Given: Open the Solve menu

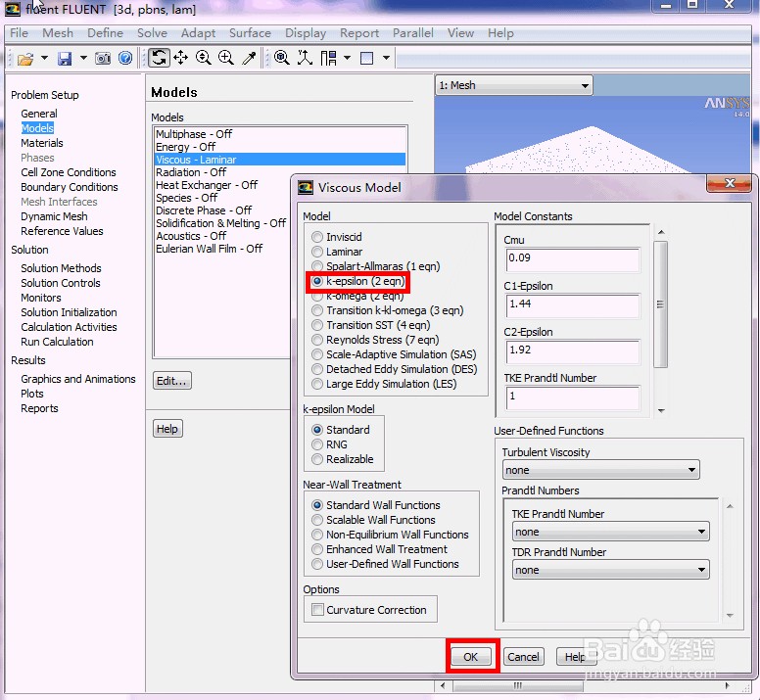Looking at the screenshot, I should click(152, 33).
